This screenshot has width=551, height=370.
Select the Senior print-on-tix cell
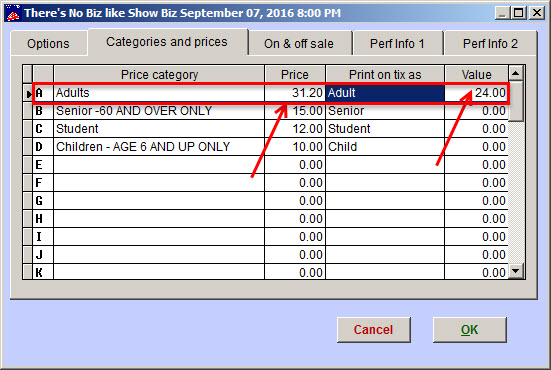click(385, 111)
